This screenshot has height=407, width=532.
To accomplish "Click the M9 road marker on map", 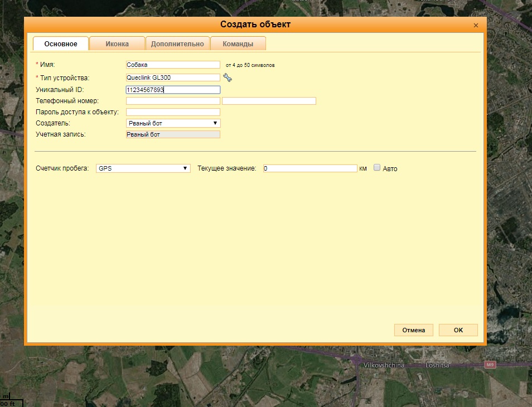I will 490,365.
